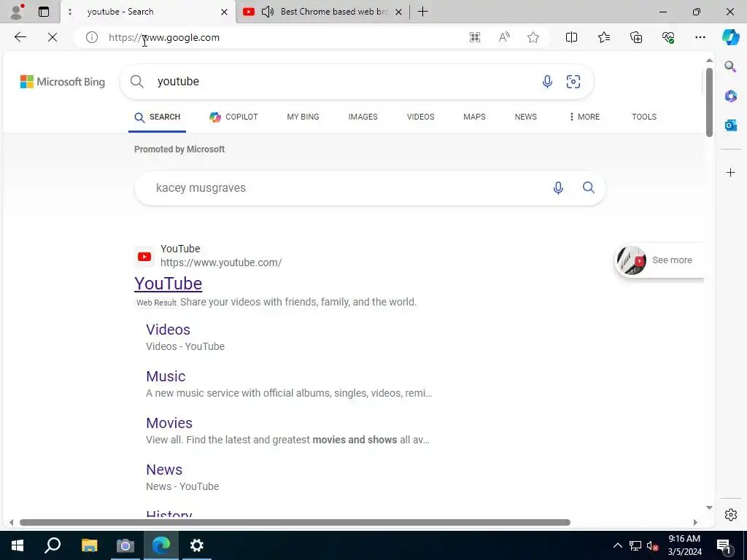Open File Explorer from taskbar
Viewport: 747px width, 560px height.
[x=89, y=545]
